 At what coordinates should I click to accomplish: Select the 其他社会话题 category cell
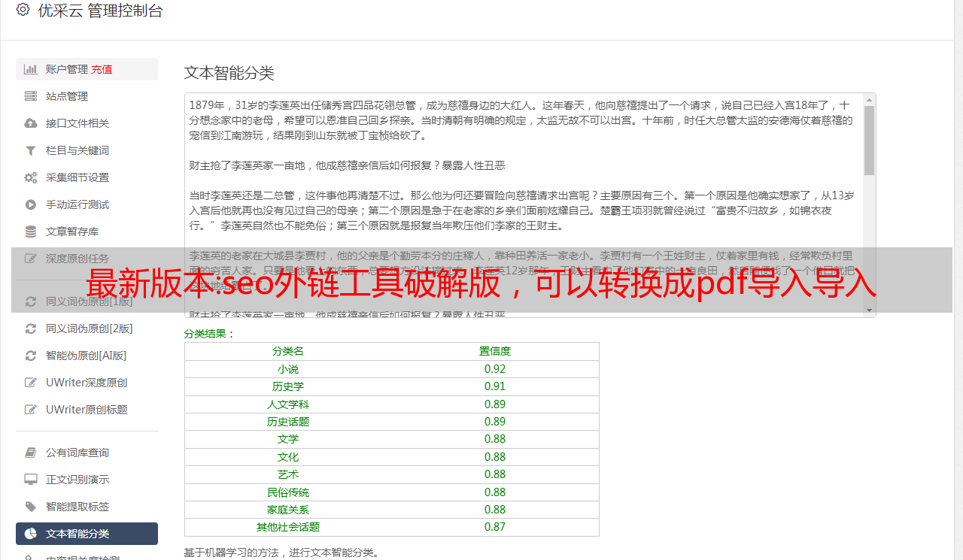(x=288, y=527)
